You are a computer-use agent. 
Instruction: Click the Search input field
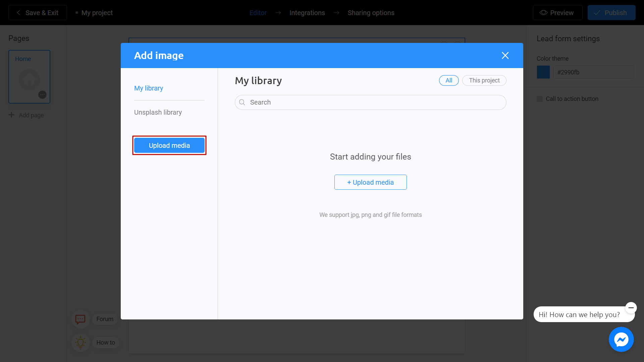point(370,102)
